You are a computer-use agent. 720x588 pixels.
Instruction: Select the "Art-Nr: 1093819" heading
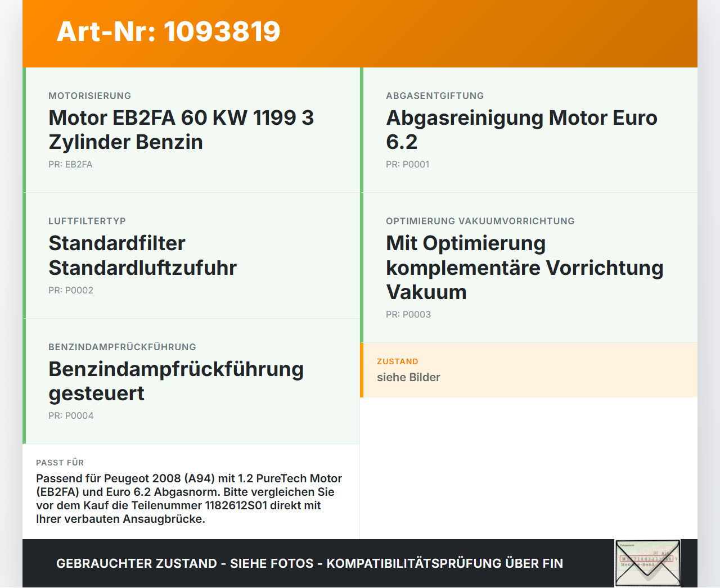[x=168, y=31]
